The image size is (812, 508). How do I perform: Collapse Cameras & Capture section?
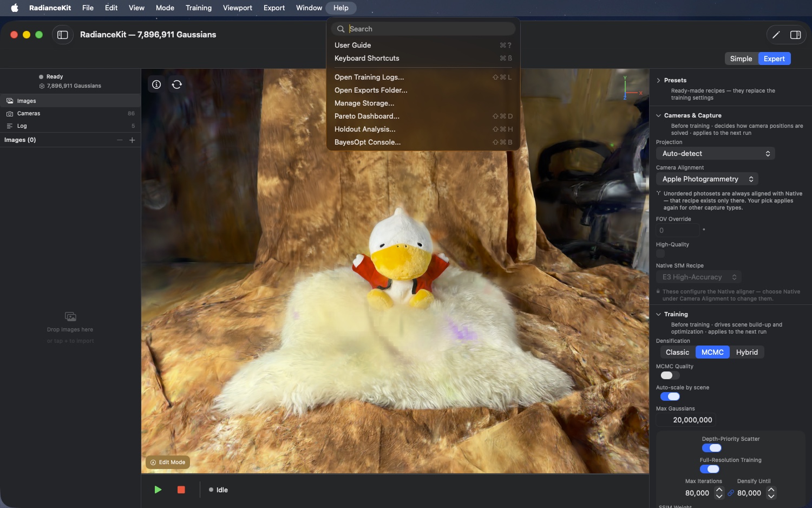658,115
